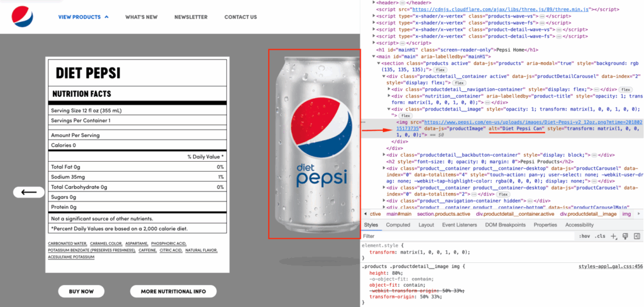Screen dimensions: 644x307
Task: Click the three-dot handle beside the img row
Action: (363, 123)
